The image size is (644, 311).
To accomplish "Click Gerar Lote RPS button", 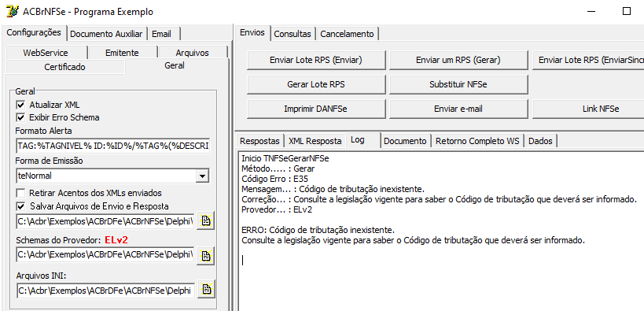I will tap(316, 84).
